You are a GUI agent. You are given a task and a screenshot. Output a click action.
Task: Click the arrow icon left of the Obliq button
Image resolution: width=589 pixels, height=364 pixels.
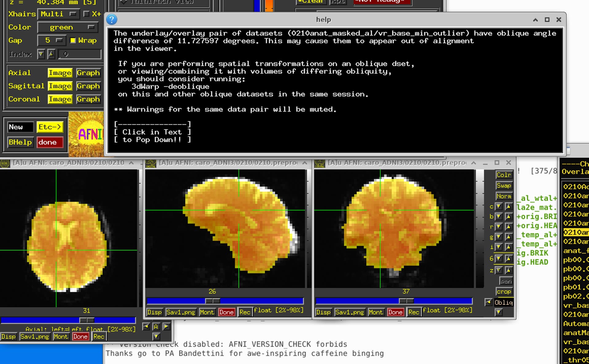489,302
